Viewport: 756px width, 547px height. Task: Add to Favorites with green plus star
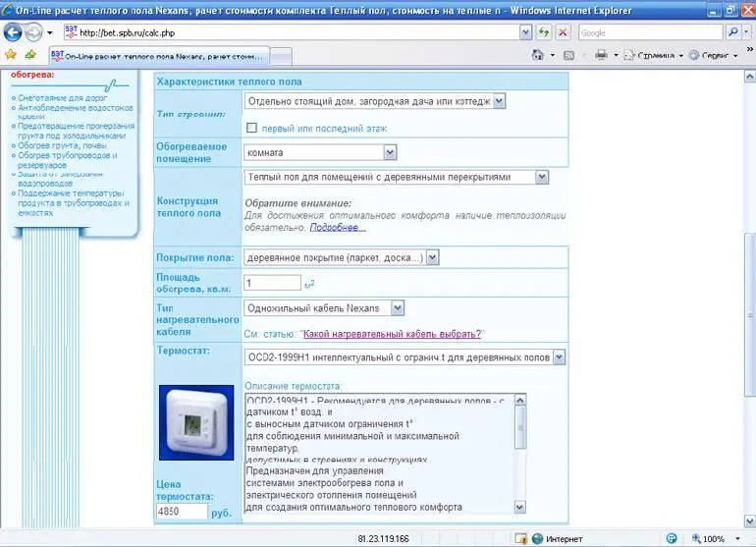30,55
